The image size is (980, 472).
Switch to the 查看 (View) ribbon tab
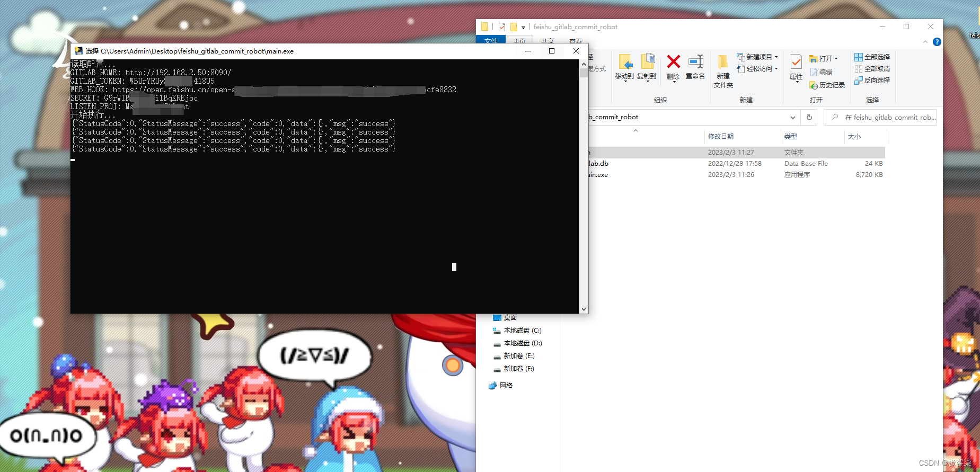click(x=576, y=41)
